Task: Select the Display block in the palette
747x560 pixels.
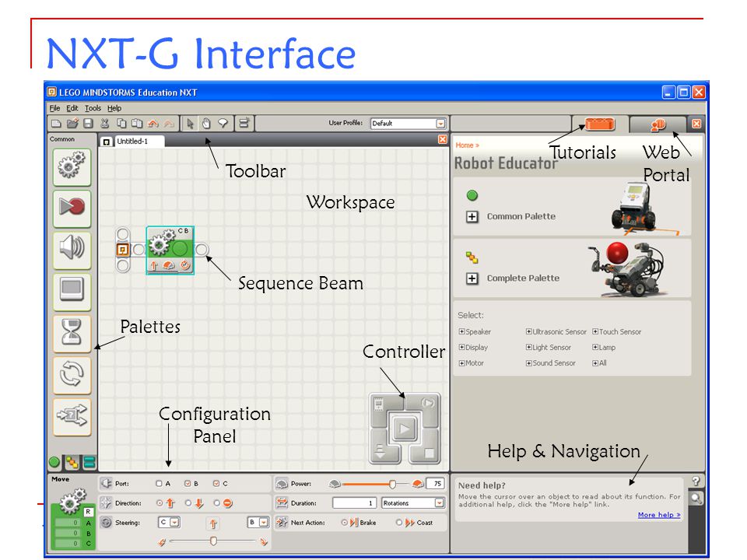Action: pos(72,291)
